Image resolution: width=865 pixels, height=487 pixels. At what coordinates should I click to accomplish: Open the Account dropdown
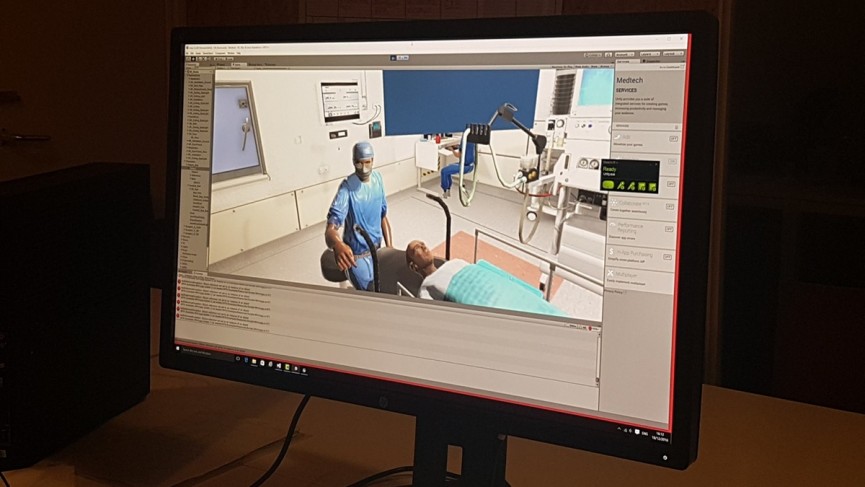click(624, 55)
